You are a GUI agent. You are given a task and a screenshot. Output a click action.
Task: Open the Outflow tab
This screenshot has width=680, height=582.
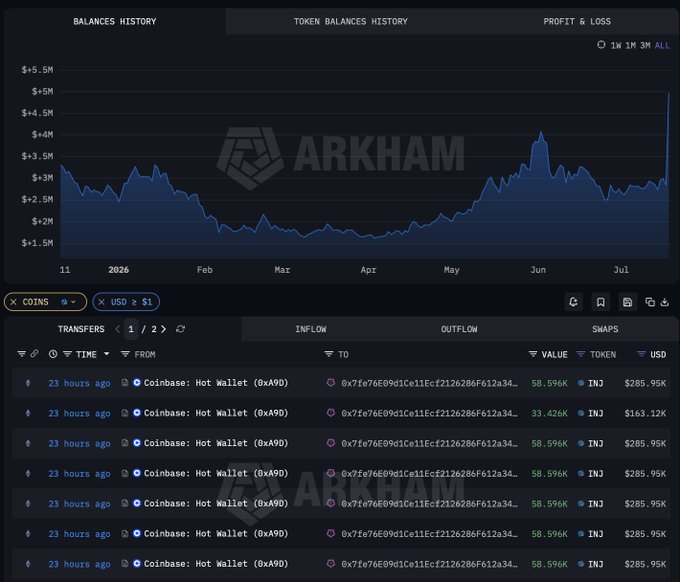(459, 329)
